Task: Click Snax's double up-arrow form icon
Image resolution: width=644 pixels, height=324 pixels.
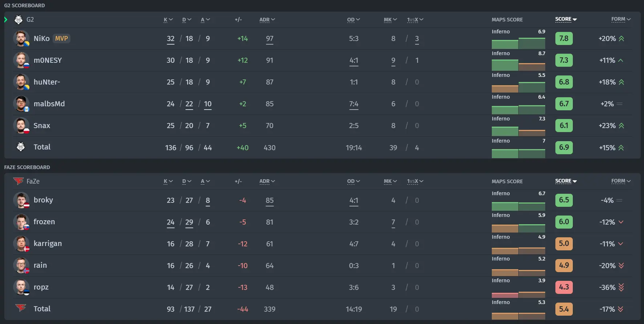Action: pos(621,126)
